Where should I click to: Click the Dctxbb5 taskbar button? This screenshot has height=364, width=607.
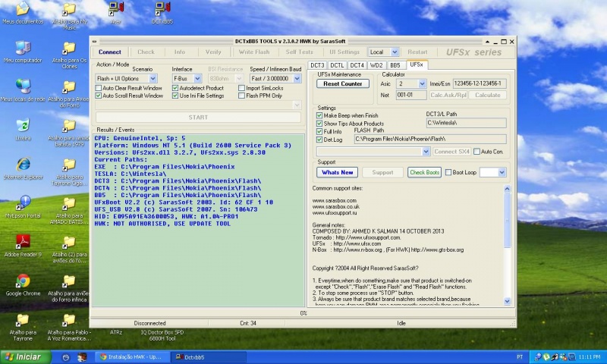(209, 356)
